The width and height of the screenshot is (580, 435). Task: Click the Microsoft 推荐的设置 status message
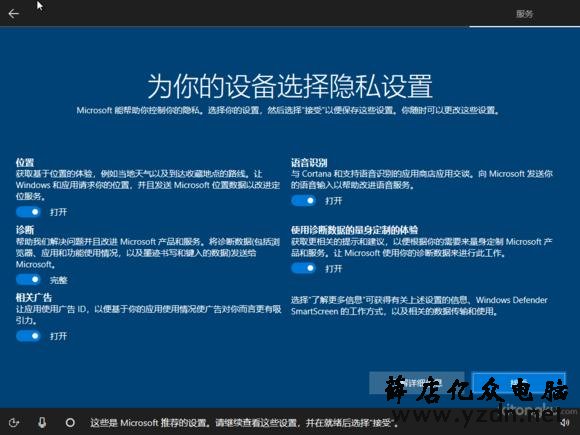pyautogui.click(x=244, y=422)
